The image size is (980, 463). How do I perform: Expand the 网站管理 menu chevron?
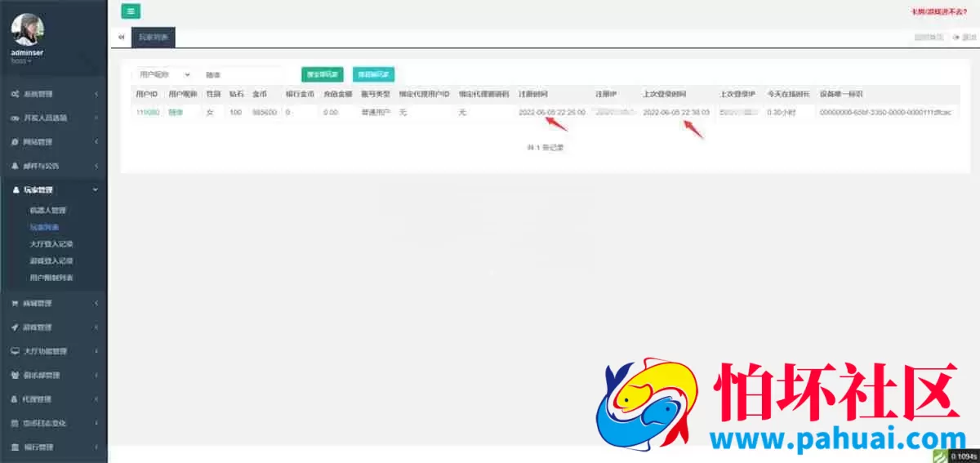coord(96,142)
